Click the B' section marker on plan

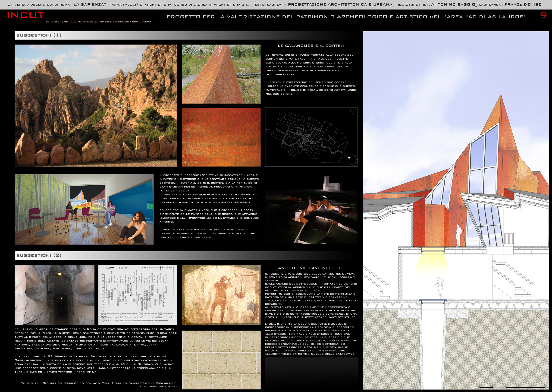[349, 158]
